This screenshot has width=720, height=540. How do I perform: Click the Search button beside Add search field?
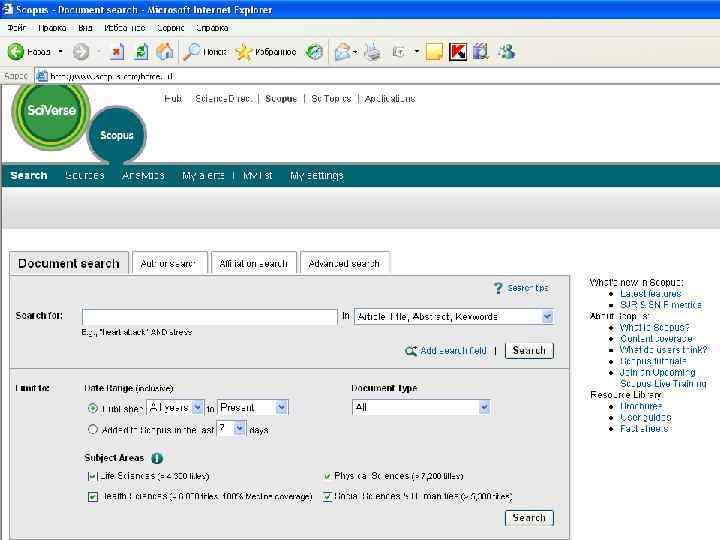click(529, 350)
